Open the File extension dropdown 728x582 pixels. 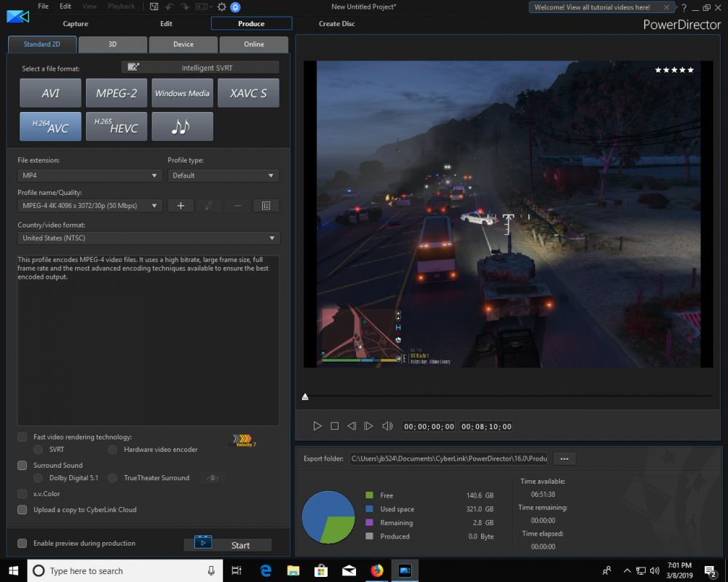pos(89,175)
